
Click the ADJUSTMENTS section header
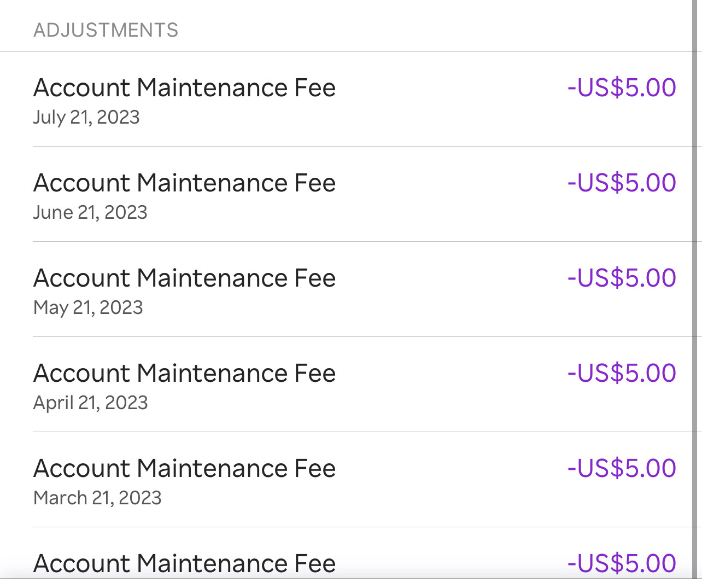[x=106, y=30]
